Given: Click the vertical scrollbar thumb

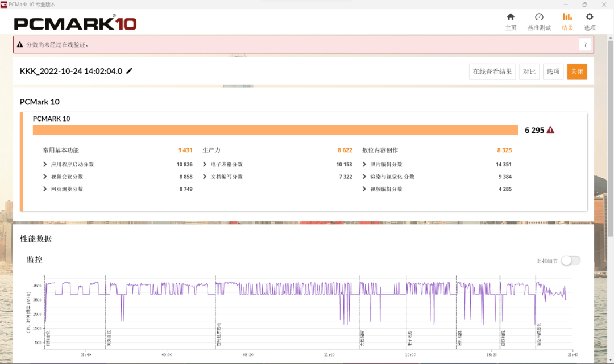Looking at the screenshot, I should (x=610, y=137).
